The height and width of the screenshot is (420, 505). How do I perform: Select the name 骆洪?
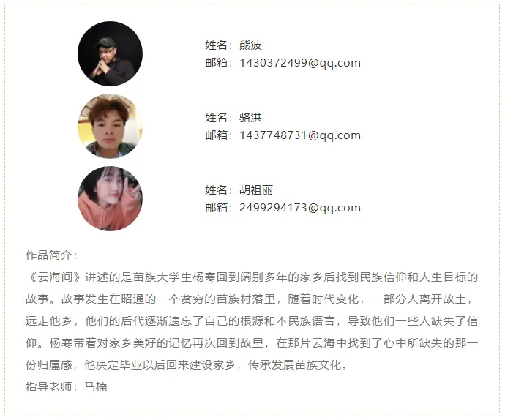point(250,118)
